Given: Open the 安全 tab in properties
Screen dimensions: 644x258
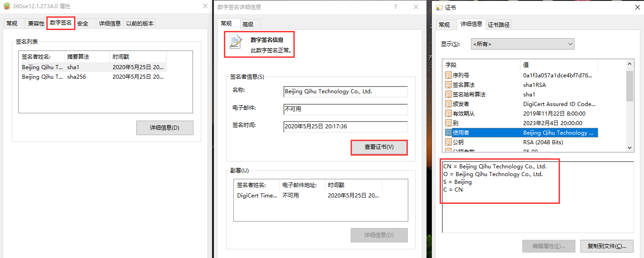Looking at the screenshot, I should click(83, 24).
